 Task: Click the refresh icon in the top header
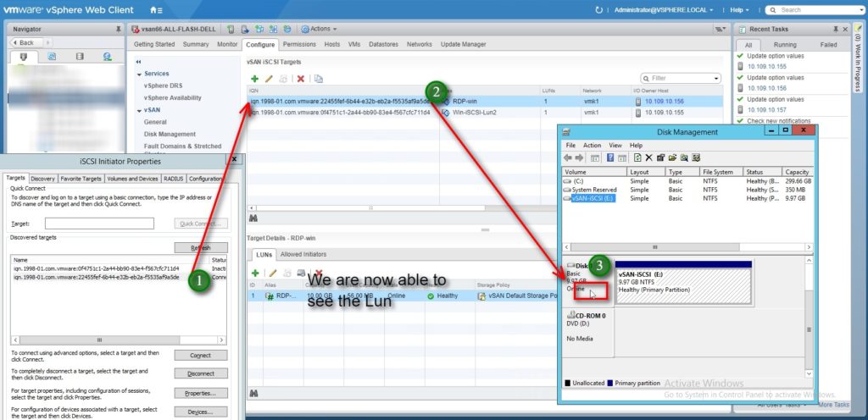pyautogui.click(x=600, y=10)
